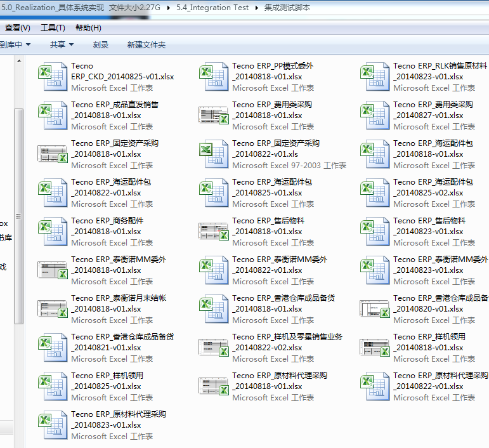Expand the arrow after 5.0_Realization breadcrumb

(x=169, y=8)
